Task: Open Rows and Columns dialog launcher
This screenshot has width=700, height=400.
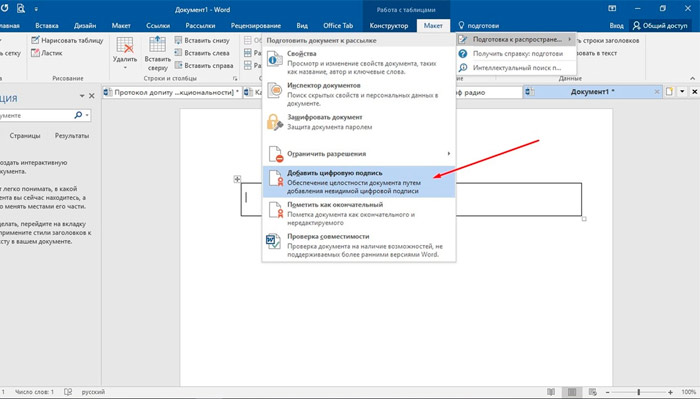Action: (235, 79)
